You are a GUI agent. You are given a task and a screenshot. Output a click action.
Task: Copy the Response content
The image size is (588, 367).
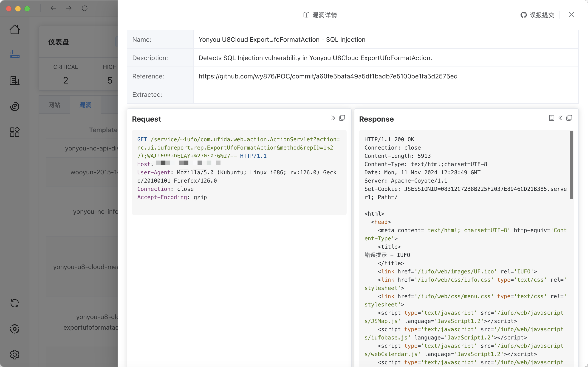click(x=569, y=118)
